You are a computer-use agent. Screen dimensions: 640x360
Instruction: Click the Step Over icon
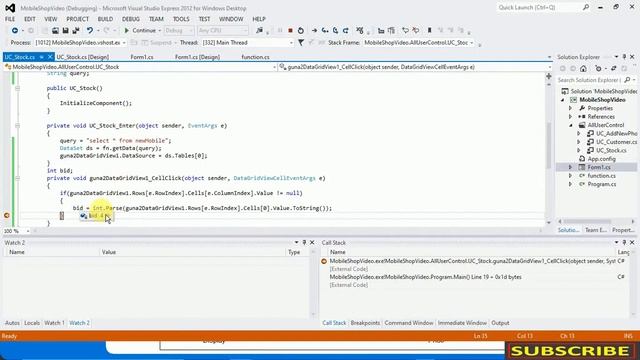pyautogui.click(x=336, y=31)
